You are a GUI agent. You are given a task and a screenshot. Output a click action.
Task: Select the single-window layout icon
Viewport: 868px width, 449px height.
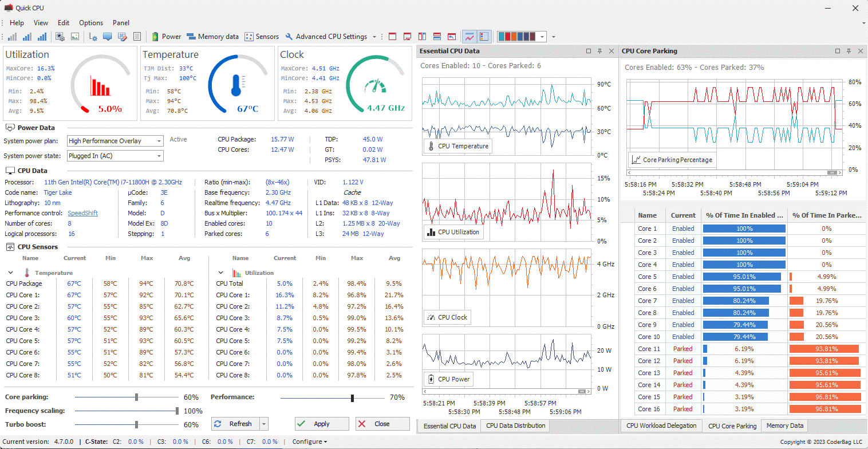(393, 37)
